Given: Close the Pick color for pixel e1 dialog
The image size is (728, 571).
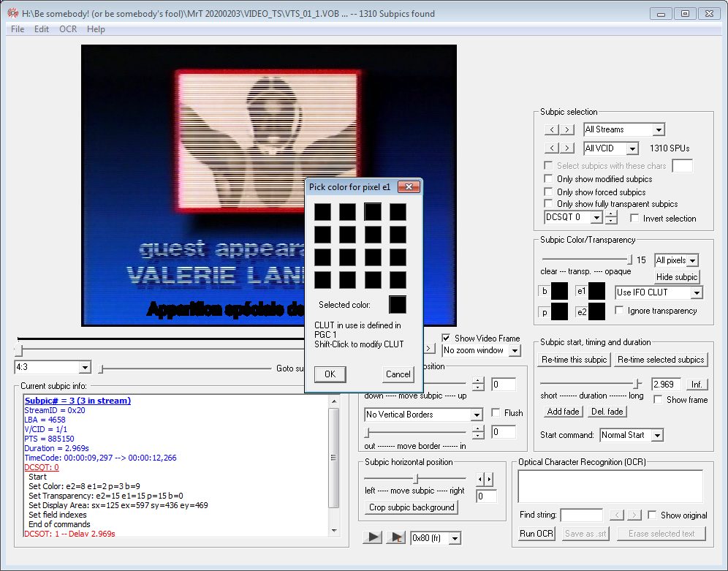Looking at the screenshot, I should pyautogui.click(x=409, y=186).
